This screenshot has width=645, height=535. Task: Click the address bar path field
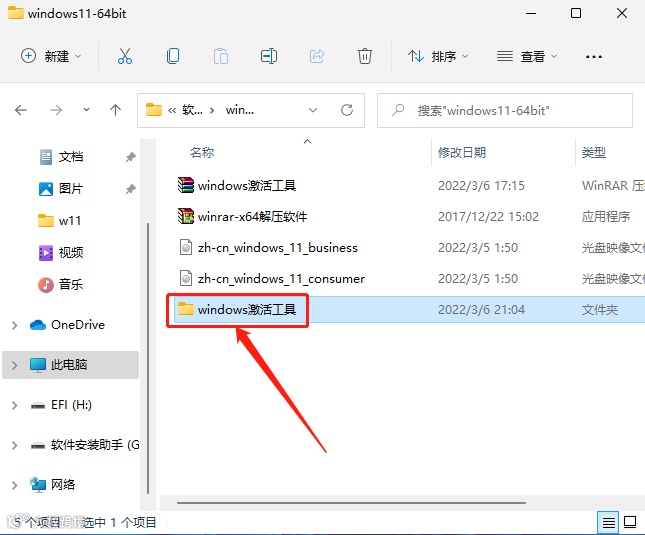(x=251, y=110)
